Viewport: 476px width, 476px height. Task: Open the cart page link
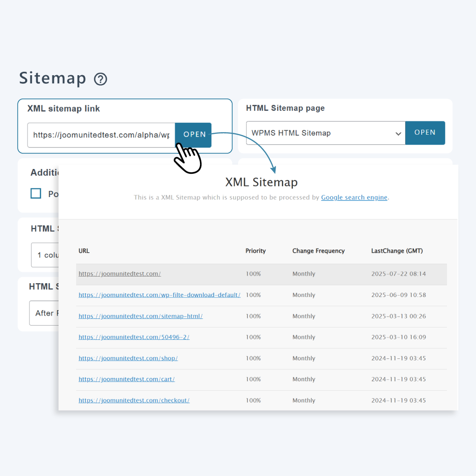point(127,379)
